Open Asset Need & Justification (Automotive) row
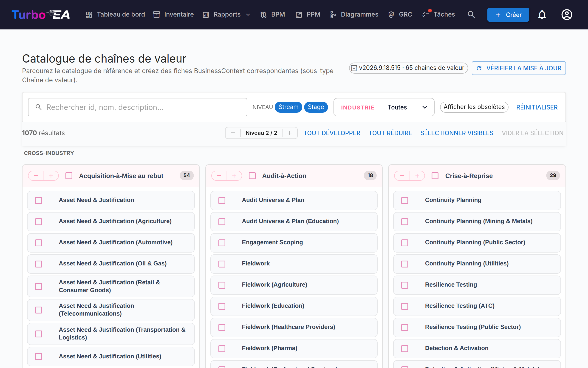This screenshot has height=368, width=588. point(111,243)
